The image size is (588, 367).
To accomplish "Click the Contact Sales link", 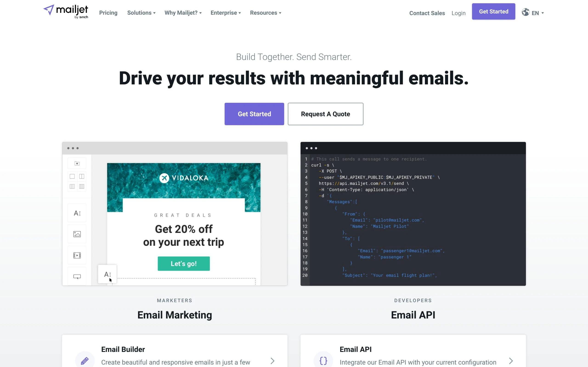I will point(427,13).
